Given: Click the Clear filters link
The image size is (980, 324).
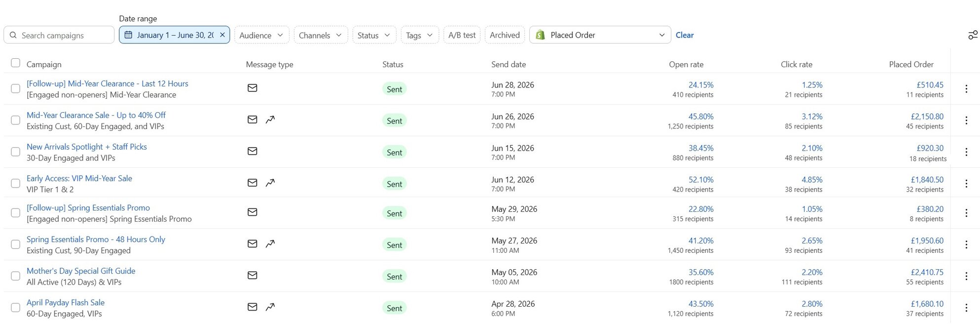Looking at the screenshot, I should 685,35.
